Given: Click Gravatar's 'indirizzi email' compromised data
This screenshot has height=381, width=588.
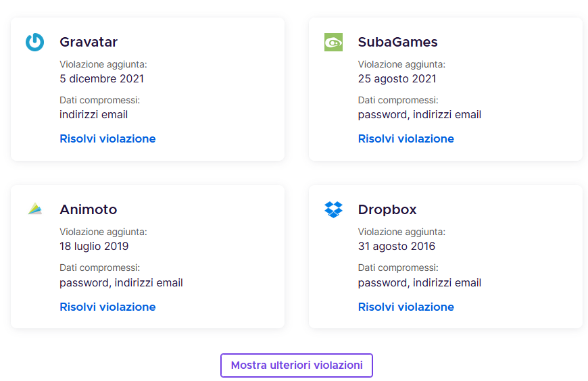Looking at the screenshot, I should [94, 115].
